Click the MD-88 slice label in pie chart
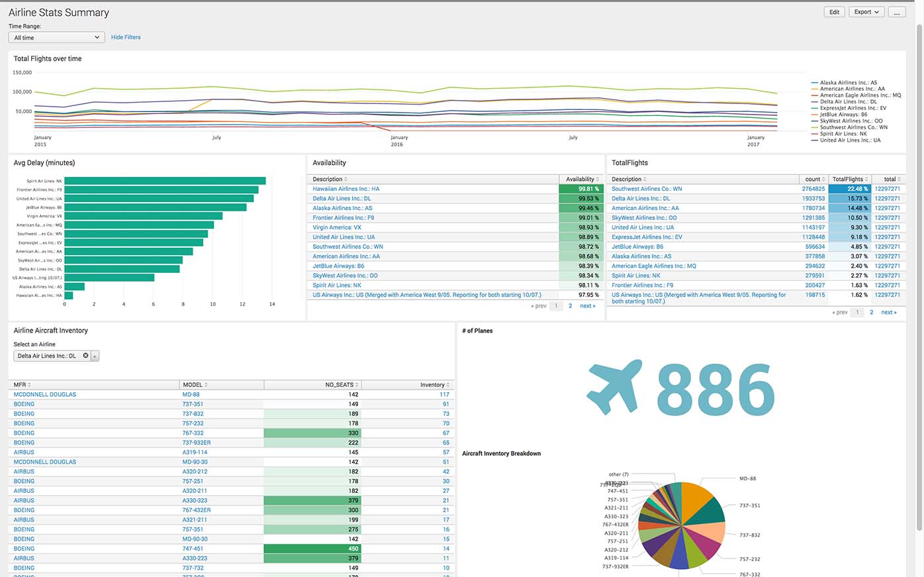This screenshot has width=924, height=577. pyautogui.click(x=747, y=478)
